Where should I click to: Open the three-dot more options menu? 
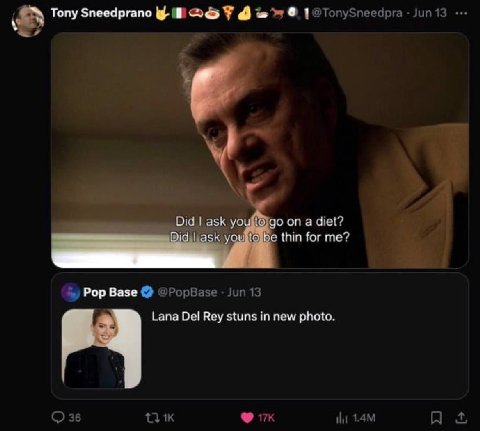pyautogui.click(x=461, y=13)
